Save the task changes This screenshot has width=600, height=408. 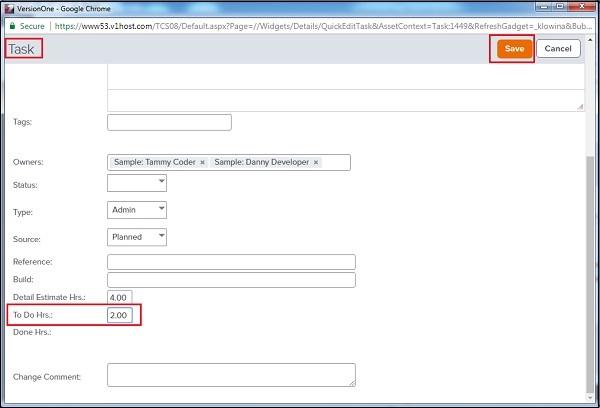tap(513, 49)
